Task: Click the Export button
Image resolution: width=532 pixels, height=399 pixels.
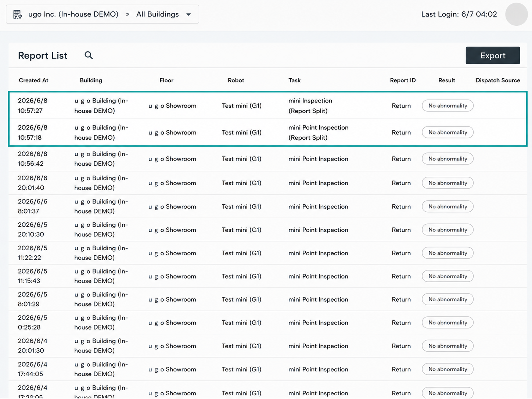Action: click(493, 55)
